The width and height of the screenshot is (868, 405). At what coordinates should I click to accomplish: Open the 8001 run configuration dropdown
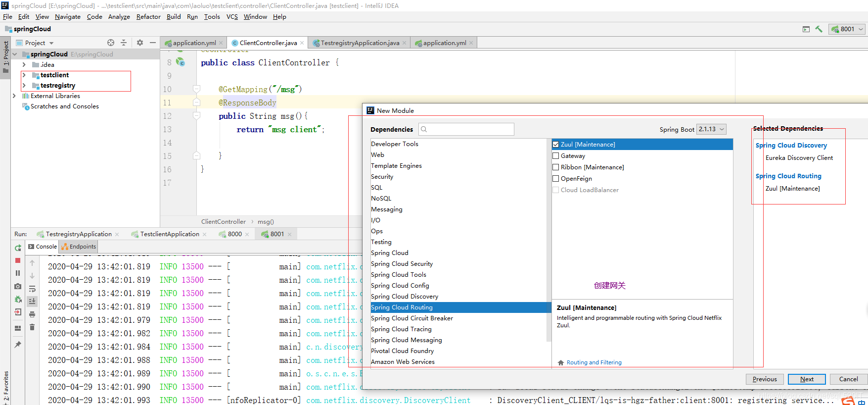pos(848,29)
